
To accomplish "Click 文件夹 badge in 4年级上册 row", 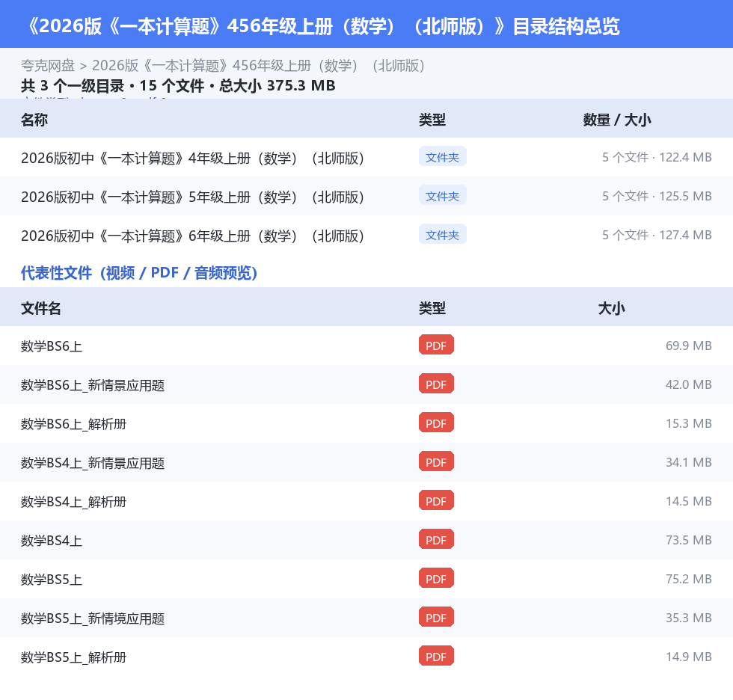I will coord(442,157).
